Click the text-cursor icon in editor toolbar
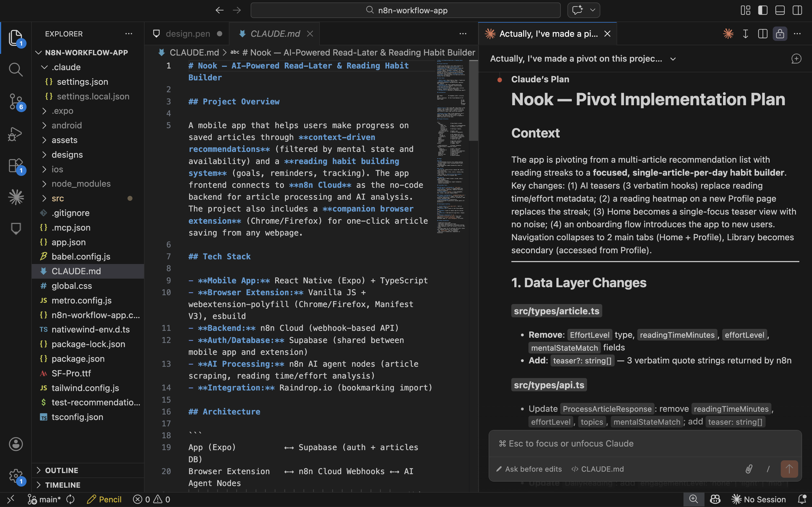The height and width of the screenshot is (507, 812). [x=745, y=33]
